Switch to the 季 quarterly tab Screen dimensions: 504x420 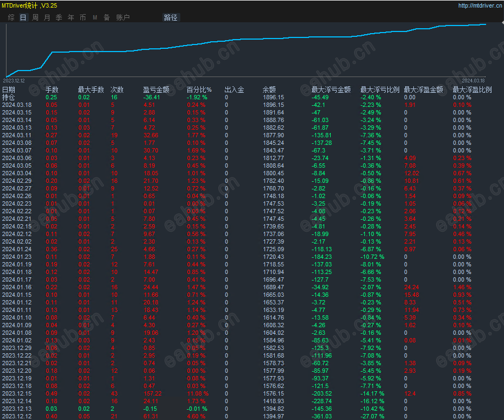pyautogui.click(x=59, y=17)
